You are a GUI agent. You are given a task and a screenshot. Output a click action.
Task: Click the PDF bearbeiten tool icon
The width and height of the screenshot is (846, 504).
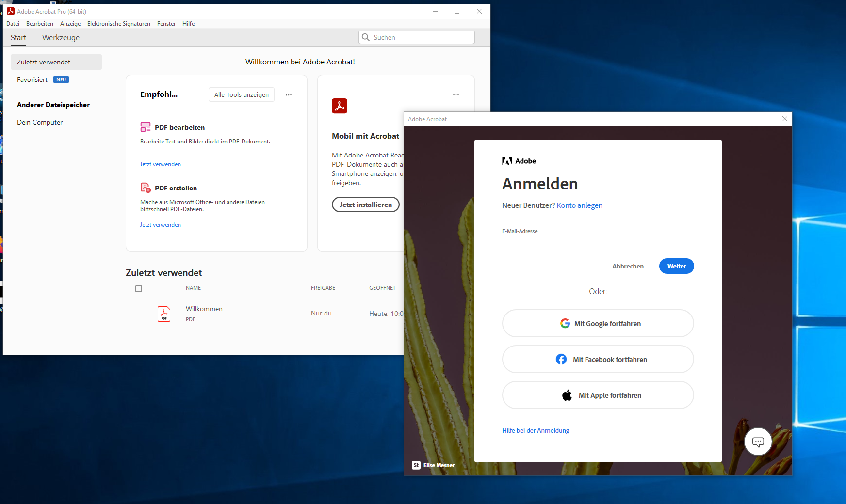pos(145,127)
